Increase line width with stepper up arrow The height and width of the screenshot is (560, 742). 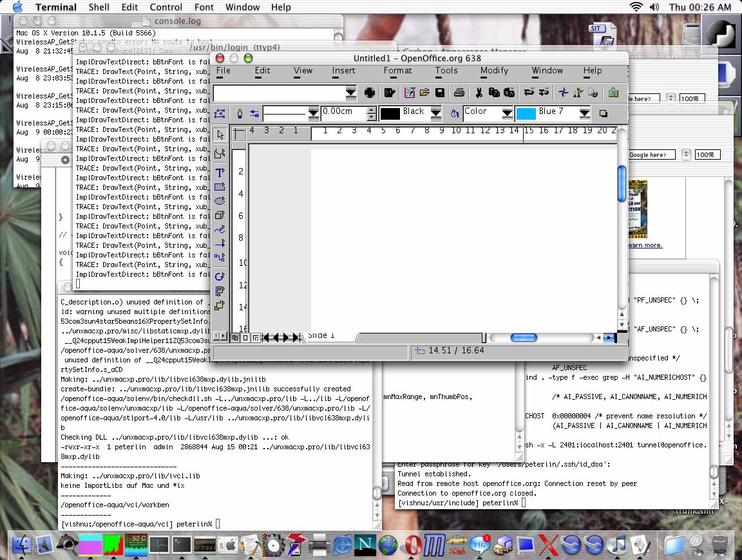point(372,110)
